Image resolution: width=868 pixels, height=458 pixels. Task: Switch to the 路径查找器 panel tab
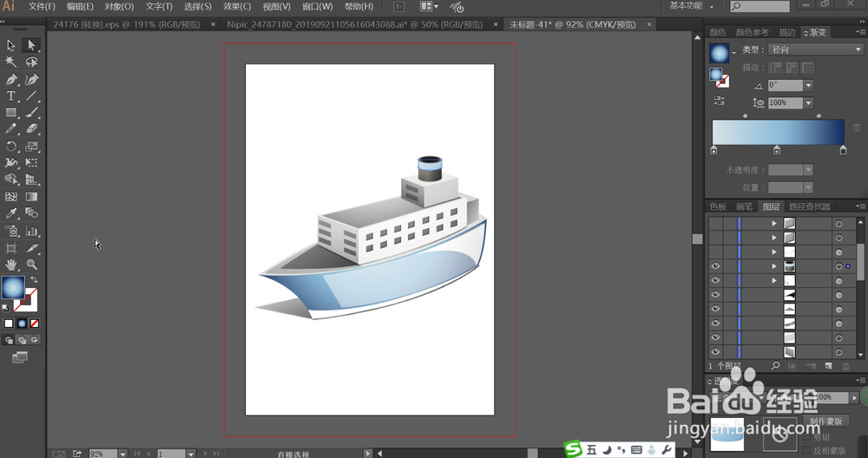point(809,206)
